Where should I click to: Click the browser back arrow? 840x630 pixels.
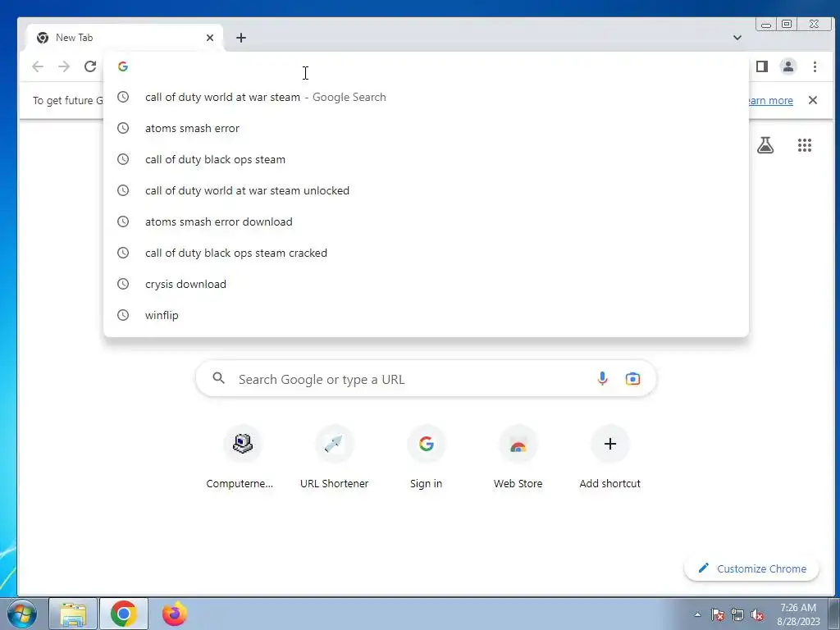(x=38, y=66)
